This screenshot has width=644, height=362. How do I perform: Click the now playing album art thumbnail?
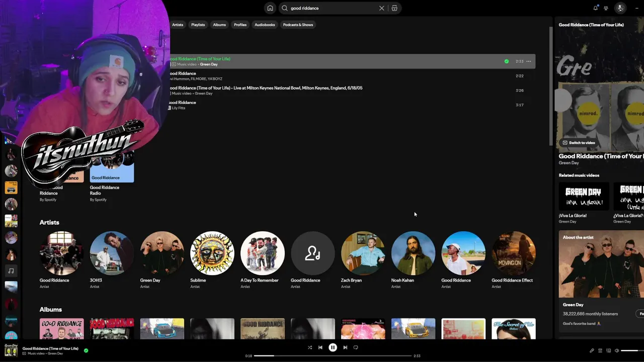[11, 350]
